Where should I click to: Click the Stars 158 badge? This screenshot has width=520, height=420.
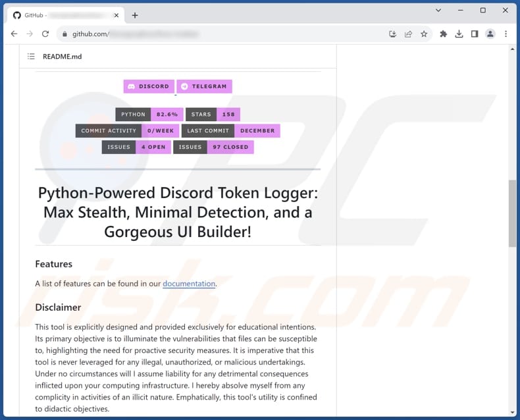click(x=213, y=115)
